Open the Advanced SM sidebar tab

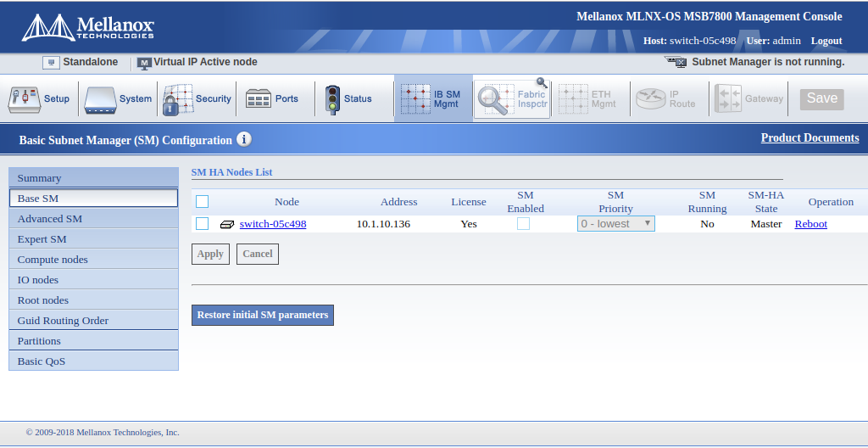pos(93,218)
